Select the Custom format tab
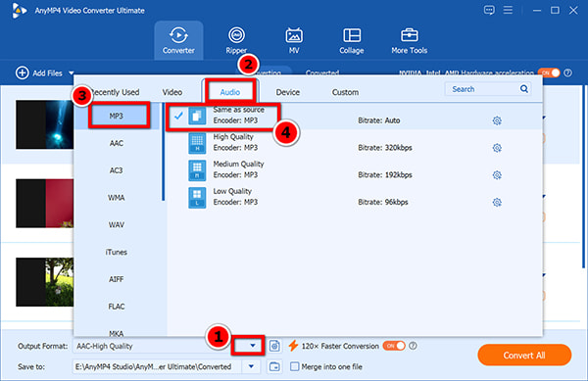Screen dimensions: 588x381 click(x=345, y=92)
